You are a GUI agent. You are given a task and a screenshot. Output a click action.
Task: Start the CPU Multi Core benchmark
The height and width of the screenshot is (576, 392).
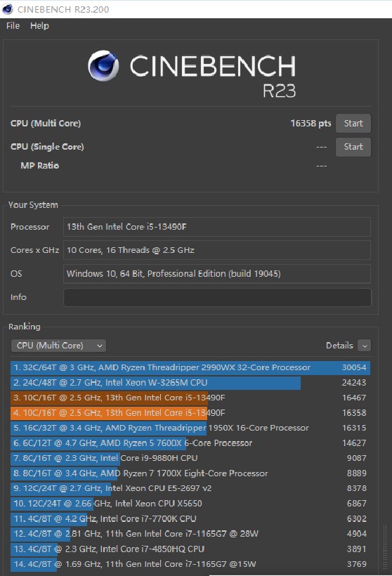pyautogui.click(x=353, y=124)
